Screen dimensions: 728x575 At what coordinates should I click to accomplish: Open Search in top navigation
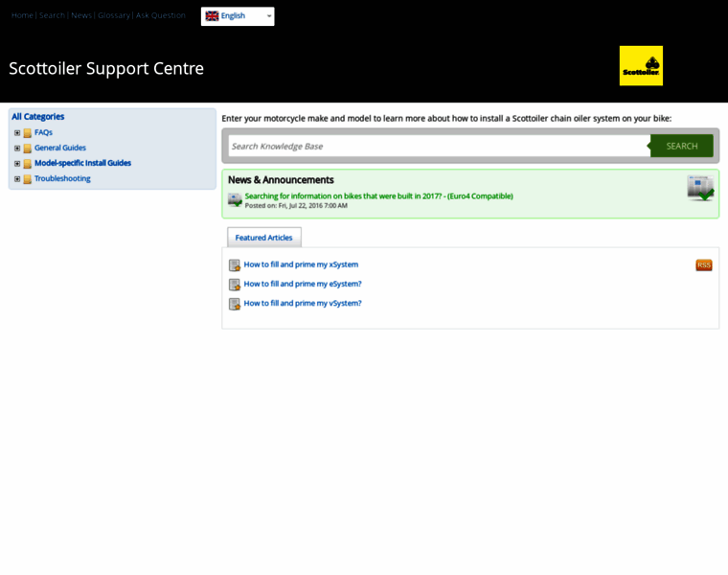point(52,15)
